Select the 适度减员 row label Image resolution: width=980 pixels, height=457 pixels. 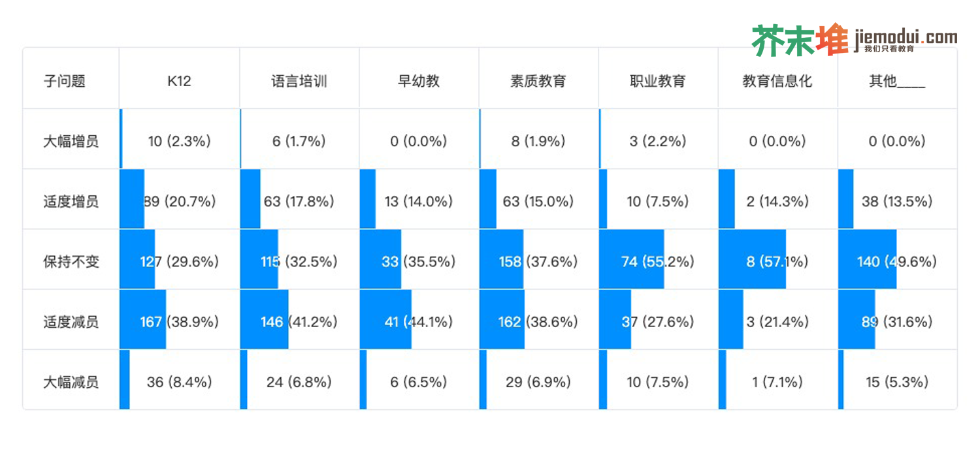pyautogui.click(x=71, y=322)
